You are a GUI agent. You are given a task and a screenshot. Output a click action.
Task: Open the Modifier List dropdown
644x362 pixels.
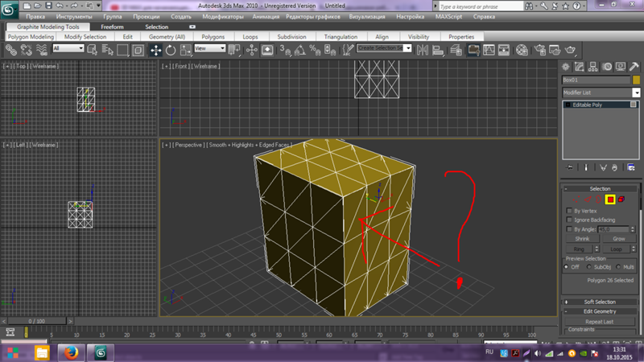[x=600, y=93]
